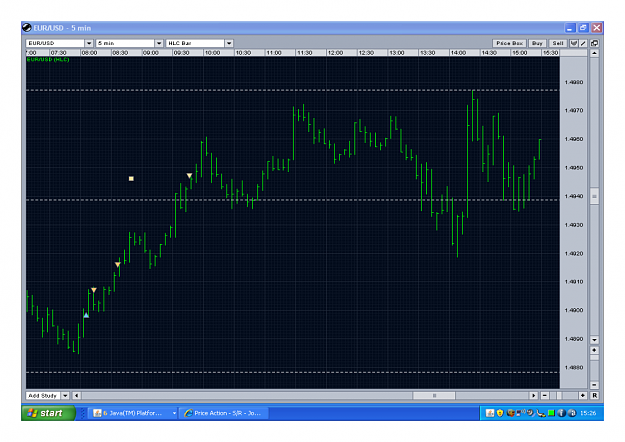Click the blue info tray icon

[x=562, y=413]
